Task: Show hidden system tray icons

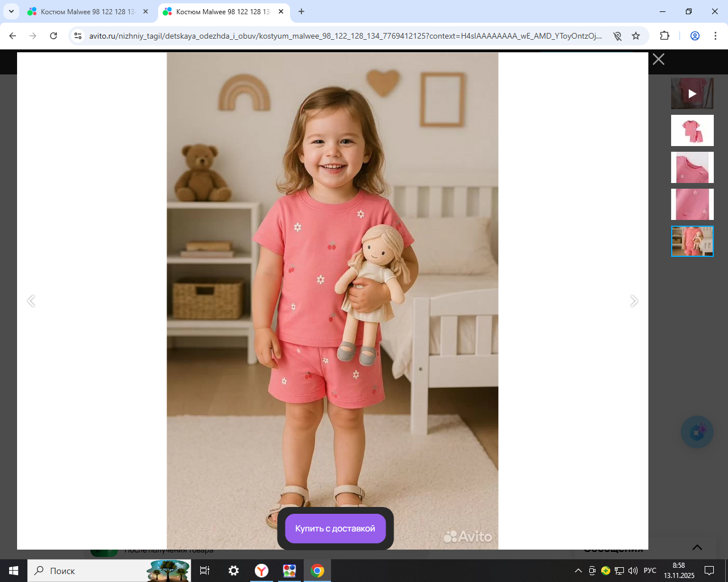Action: click(x=578, y=571)
